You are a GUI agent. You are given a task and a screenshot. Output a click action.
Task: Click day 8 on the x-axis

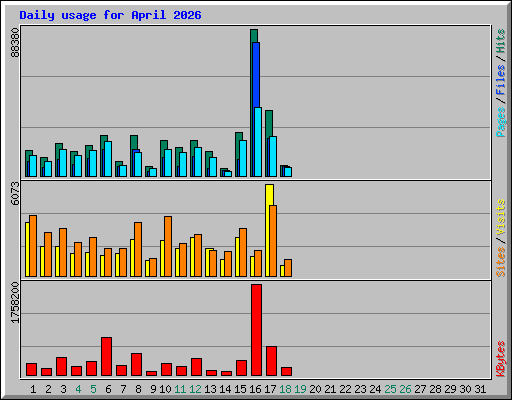pyautogui.click(x=138, y=389)
